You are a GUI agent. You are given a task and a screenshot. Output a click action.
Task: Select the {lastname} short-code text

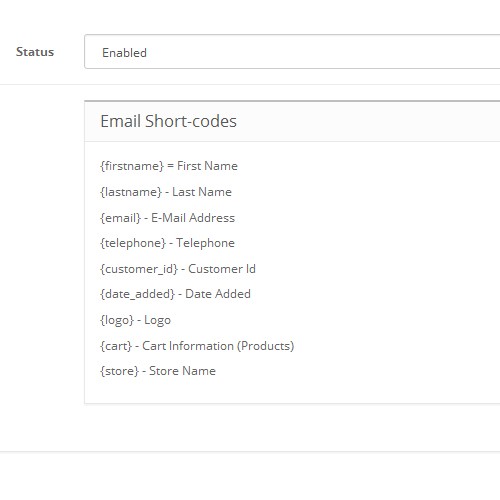click(131, 192)
